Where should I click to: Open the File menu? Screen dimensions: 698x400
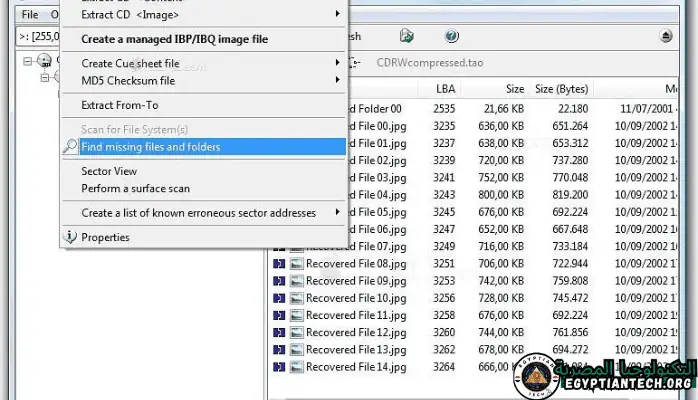point(30,15)
